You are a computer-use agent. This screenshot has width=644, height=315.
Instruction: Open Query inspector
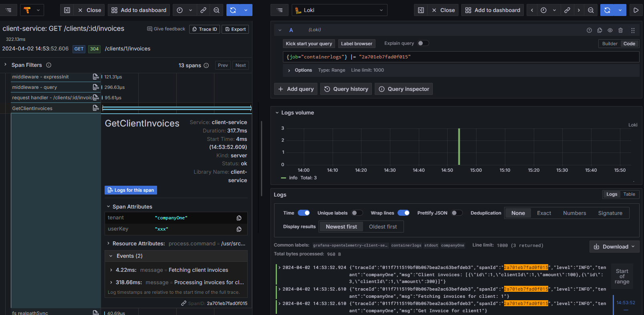(404, 89)
